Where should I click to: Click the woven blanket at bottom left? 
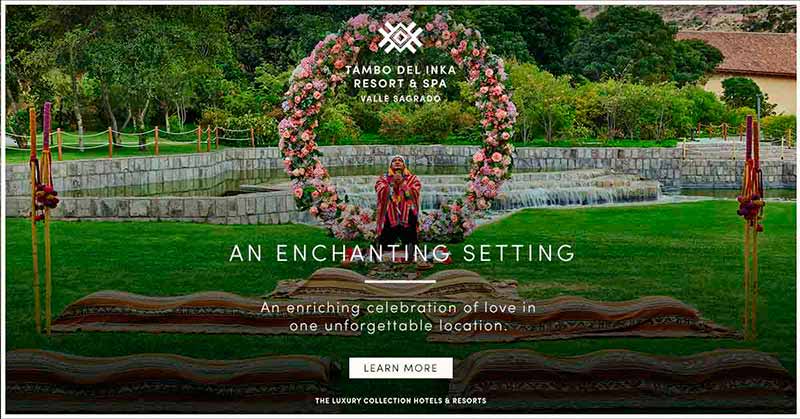168,379
